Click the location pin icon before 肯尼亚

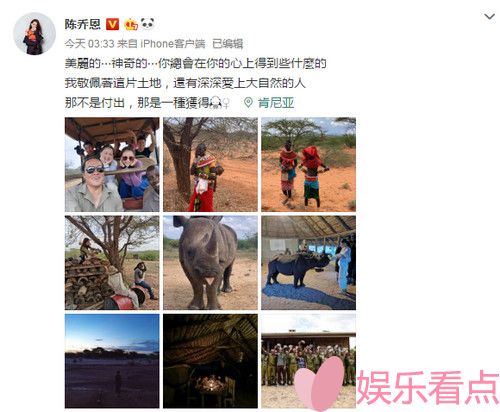[248, 103]
